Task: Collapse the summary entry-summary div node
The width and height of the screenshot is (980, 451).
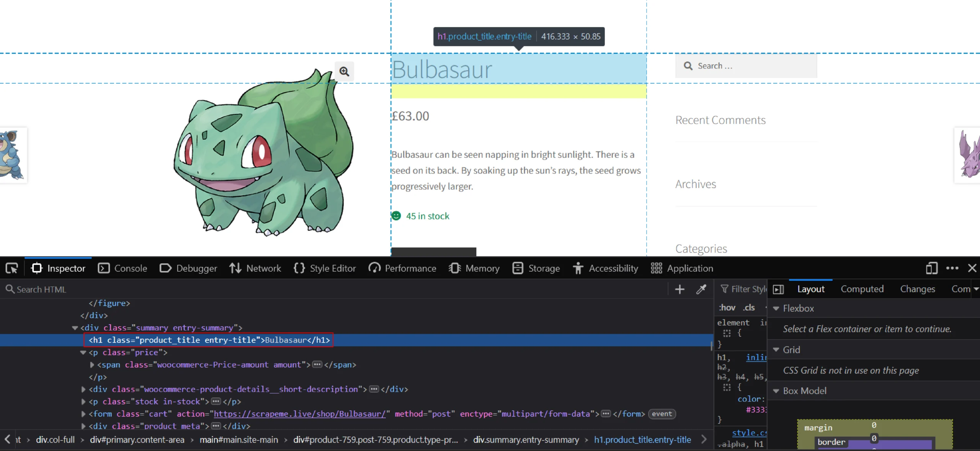Action: click(x=75, y=328)
